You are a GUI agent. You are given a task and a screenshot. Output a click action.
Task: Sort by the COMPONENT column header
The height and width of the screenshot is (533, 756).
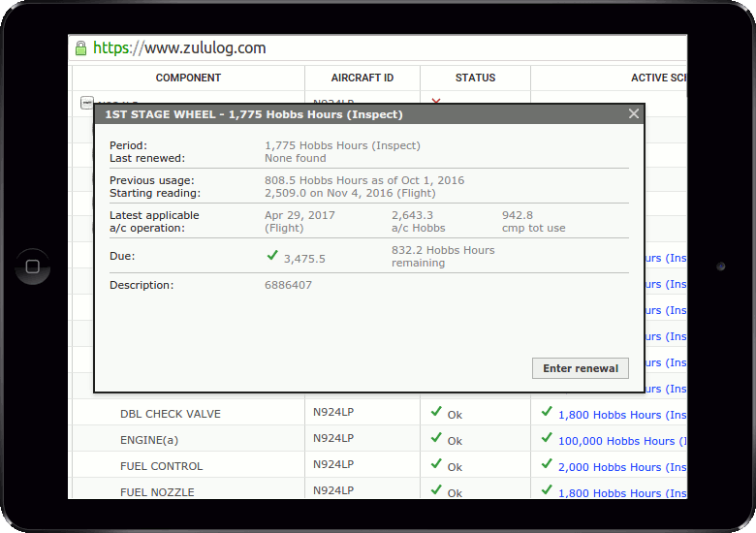click(188, 78)
